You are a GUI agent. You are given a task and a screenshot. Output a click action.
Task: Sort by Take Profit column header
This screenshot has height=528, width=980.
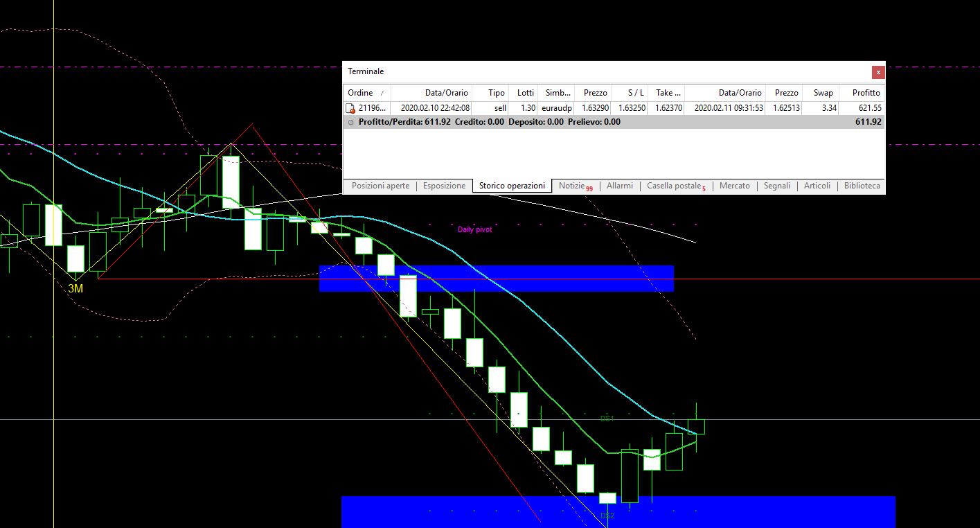click(x=666, y=93)
